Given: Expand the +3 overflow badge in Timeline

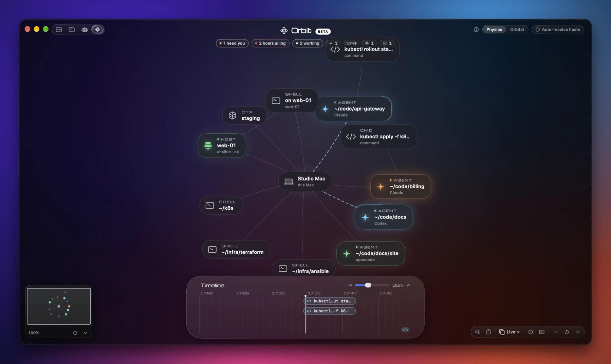Looking at the screenshot, I should [405, 330].
